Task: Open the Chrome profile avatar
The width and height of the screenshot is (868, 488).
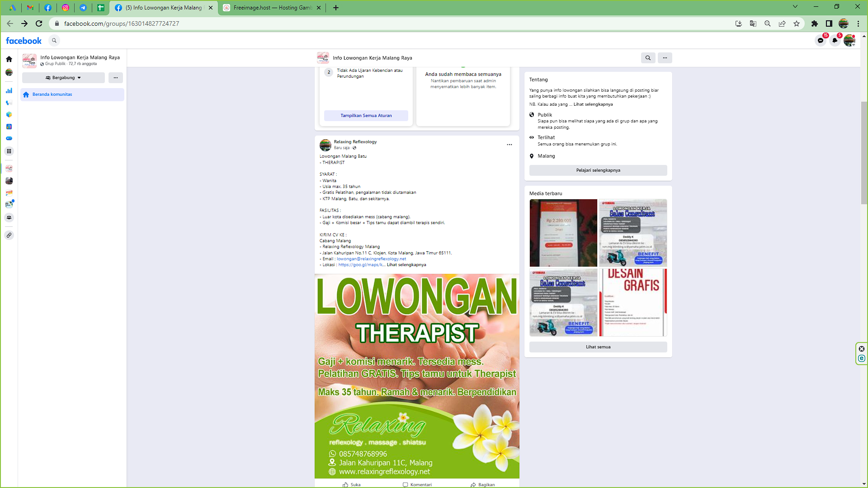Action: 844,23
